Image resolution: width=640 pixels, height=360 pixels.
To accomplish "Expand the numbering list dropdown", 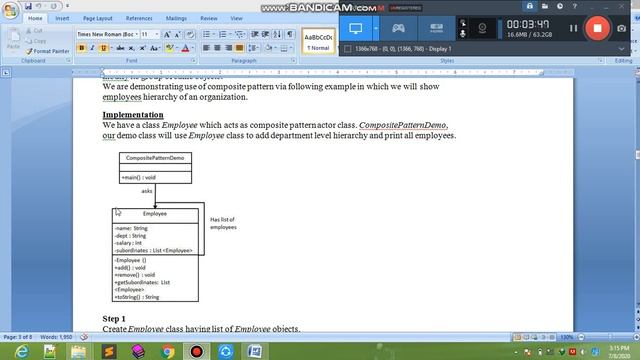I will click(230, 34).
